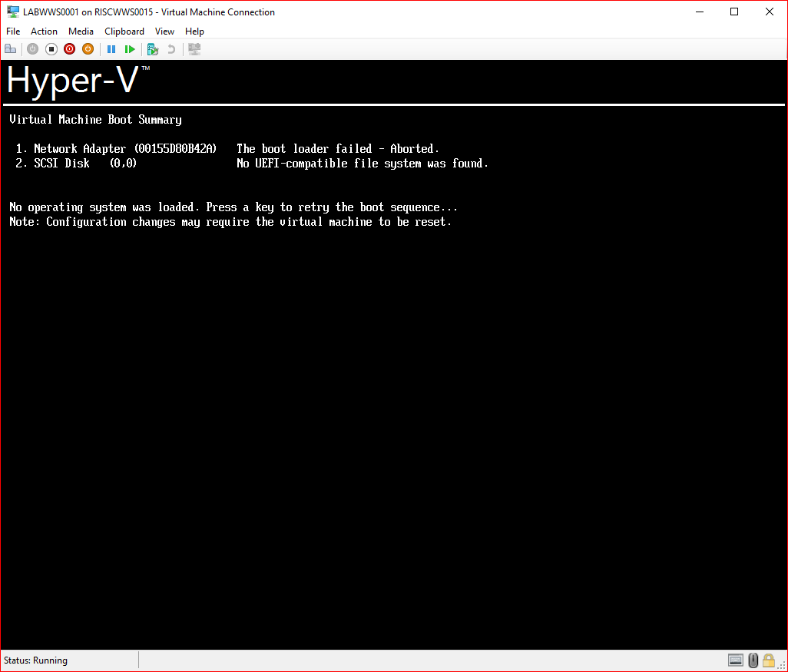Click the window resize grip in the corner
The image size is (788, 672).
783,665
